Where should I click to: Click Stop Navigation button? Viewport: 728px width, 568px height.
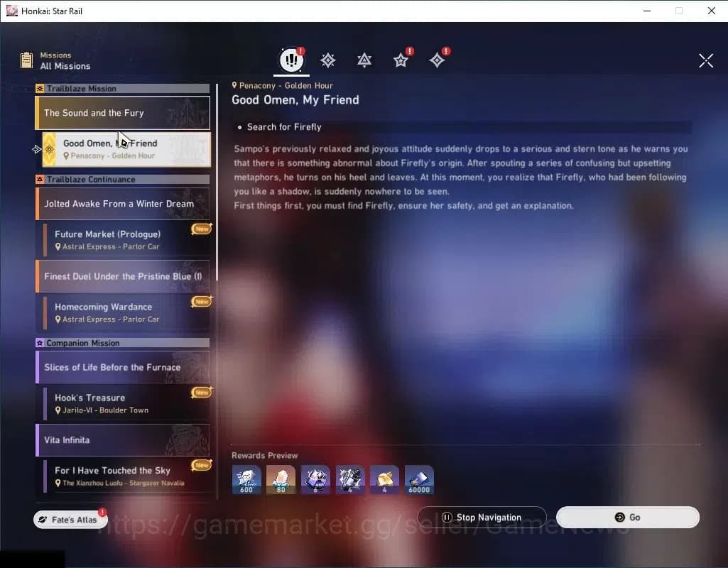[x=482, y=518]
